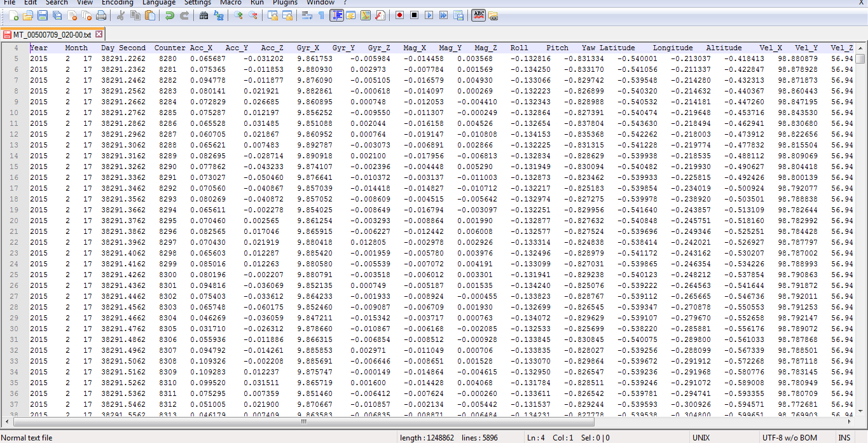
Task: Click the Redo toolbar icon
Action: point(184,15)
